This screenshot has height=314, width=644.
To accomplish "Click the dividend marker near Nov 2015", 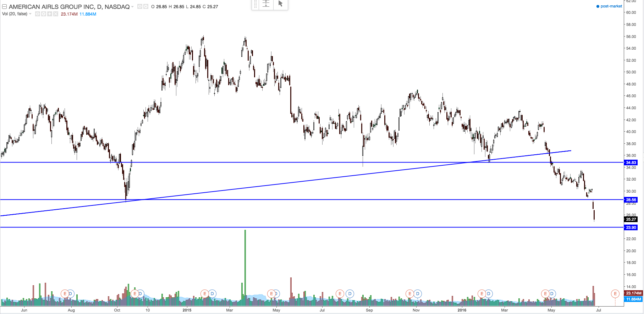I will (x=418, y=294).
